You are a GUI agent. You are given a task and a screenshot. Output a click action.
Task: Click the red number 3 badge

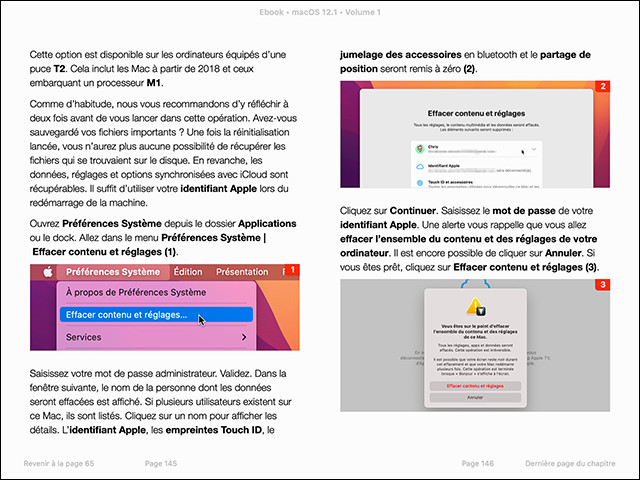[602, 286]
